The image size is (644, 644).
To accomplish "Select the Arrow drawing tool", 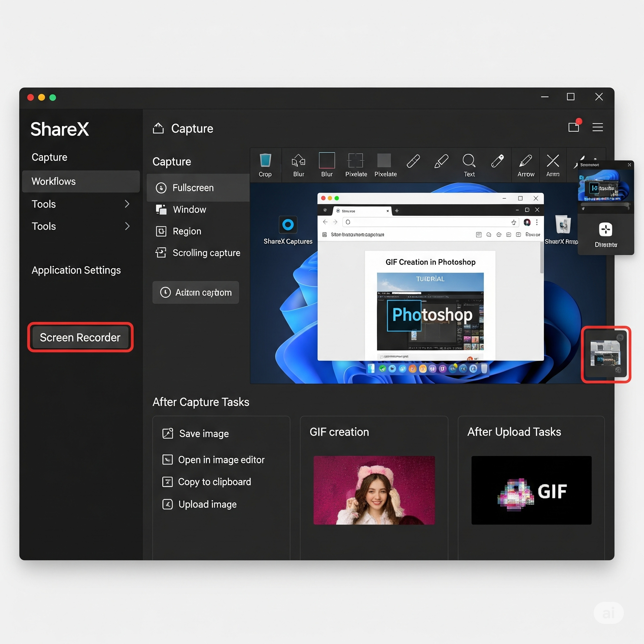I will [x=525, y=161].
